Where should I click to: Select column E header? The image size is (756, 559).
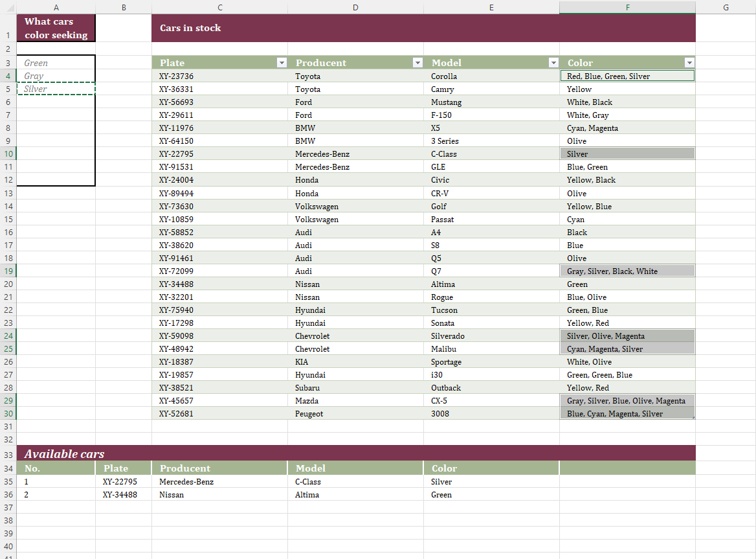pos(491,7)
